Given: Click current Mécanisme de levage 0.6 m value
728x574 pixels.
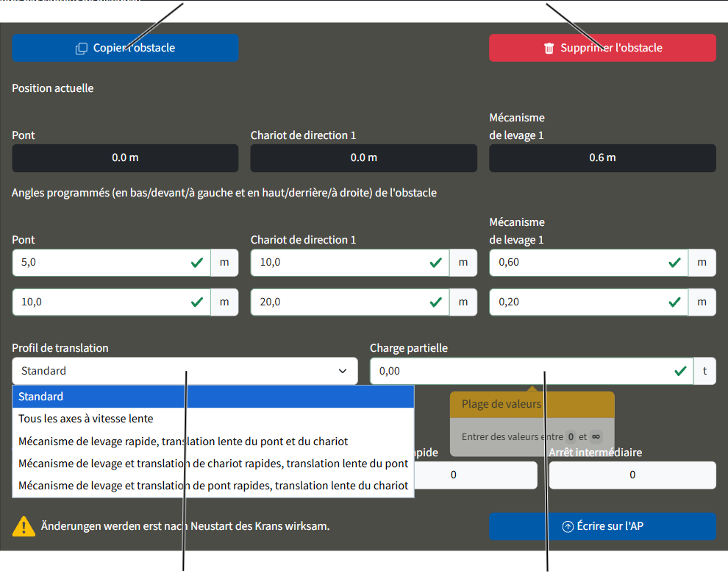Looking at the screenshot, I should [x=602, y=158].
